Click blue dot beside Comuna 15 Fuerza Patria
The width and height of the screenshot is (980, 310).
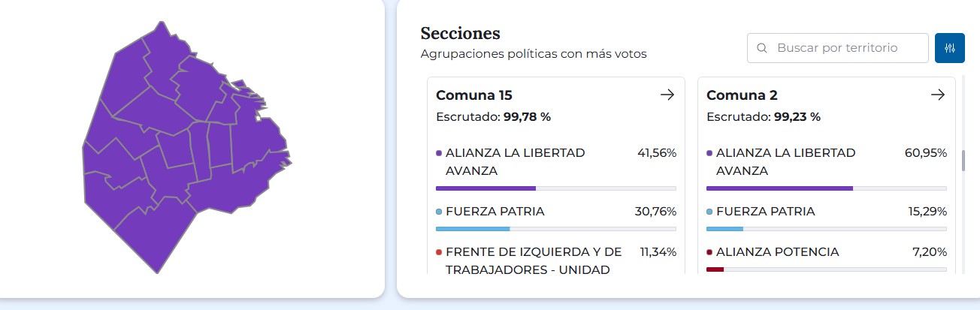pos(439,212)
